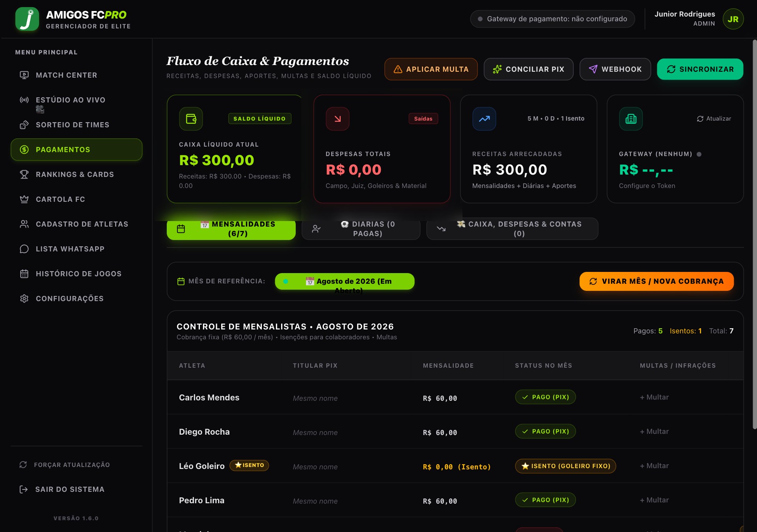
Task: Click the Lista WhatsApp chat icon
Action: [24, 249]
